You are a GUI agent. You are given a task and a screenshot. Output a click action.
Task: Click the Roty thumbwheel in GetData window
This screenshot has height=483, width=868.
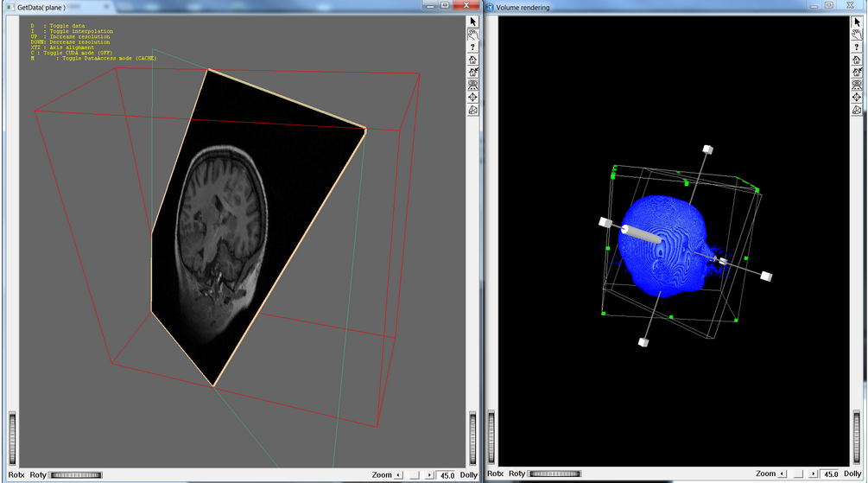click(76, 474)
